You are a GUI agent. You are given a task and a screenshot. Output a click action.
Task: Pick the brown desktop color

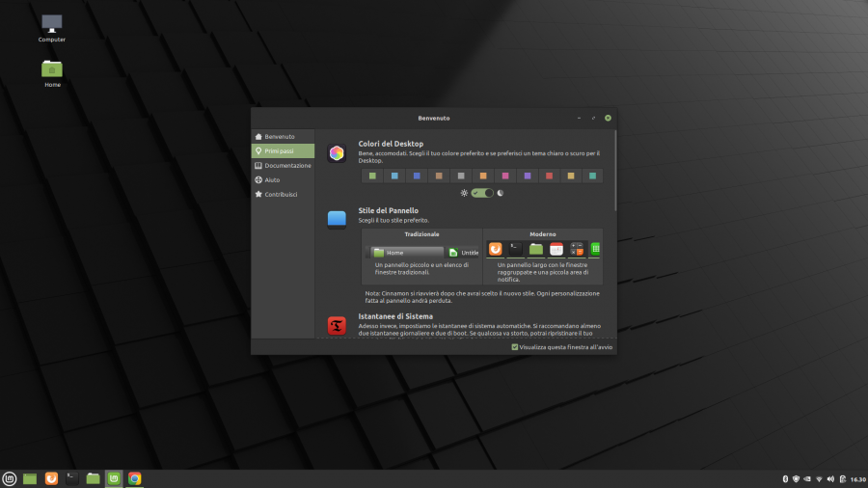[439, 176]
